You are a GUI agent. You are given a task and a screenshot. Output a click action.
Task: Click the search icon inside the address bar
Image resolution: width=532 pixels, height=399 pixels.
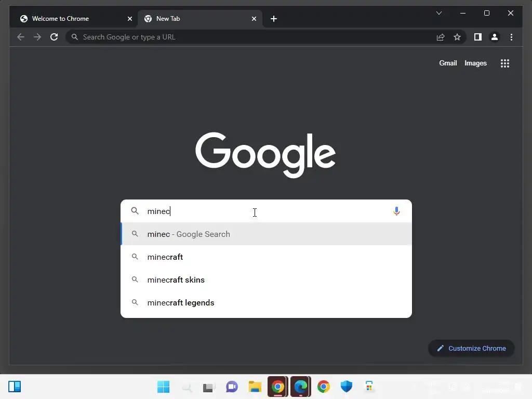tap(75, 37)
